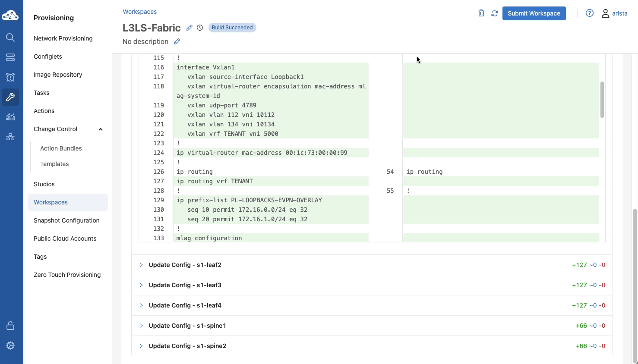The image size is (638, 364).
Task: Open the Topology icon in left rail
Action: [x=10, y=137]
